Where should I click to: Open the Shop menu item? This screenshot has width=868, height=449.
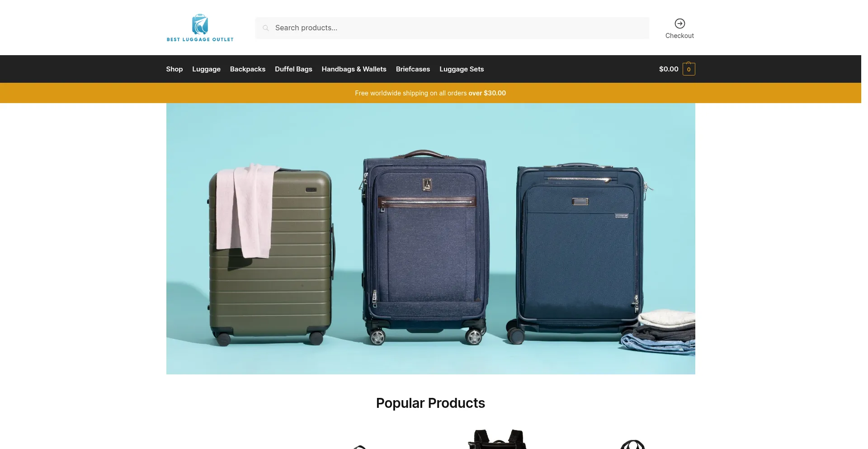point(174,69)
